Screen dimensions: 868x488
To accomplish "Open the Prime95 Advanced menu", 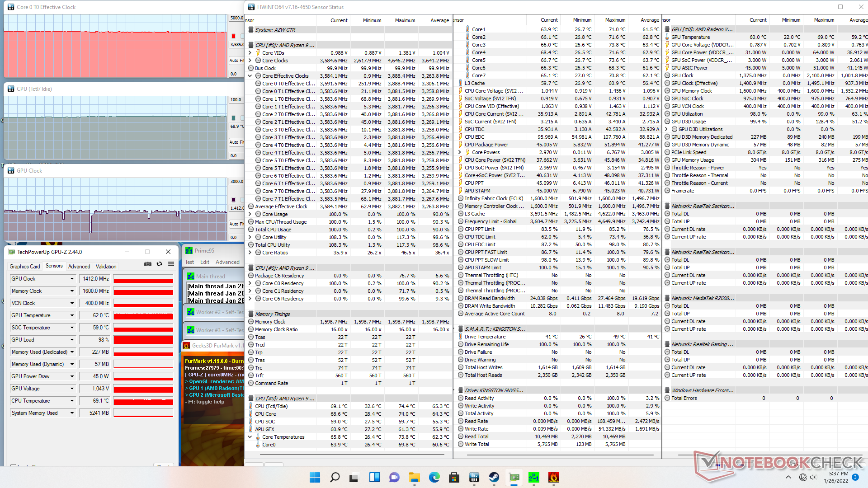I will 227,262.
